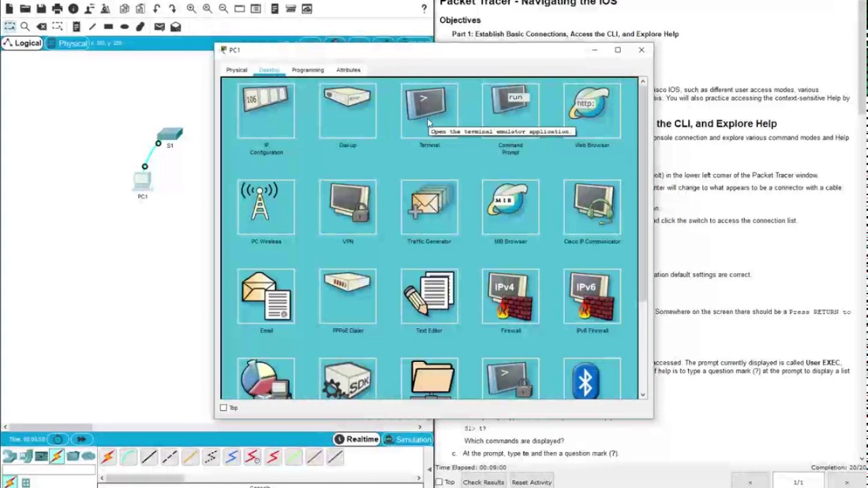Click the S1 switch on the workspace
This screenshot has height=488, width=868.
coord(170,134)
